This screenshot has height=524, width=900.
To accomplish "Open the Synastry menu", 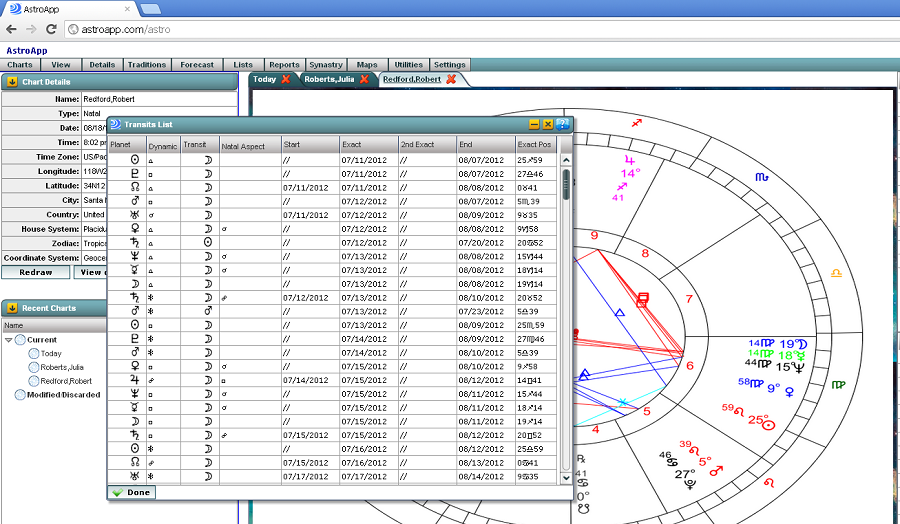I will [326, 65].
